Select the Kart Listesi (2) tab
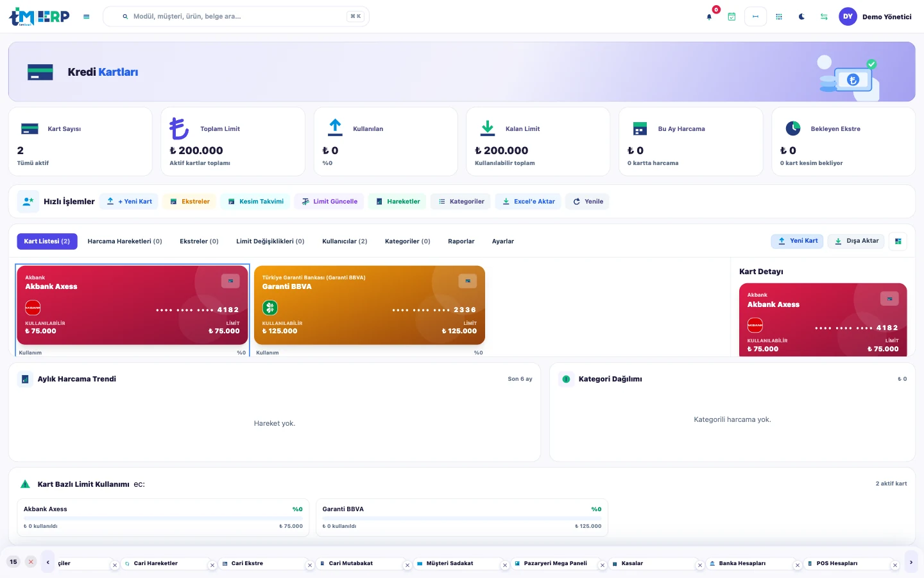The height and width of the screenshot is (578, 924). pos(47,241)
